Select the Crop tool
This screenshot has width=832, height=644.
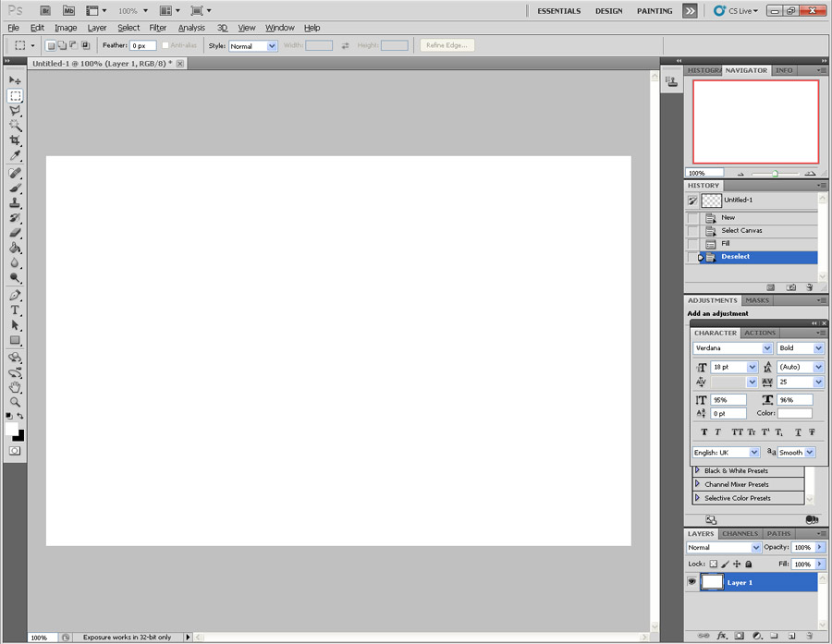(x=15, y=140)
